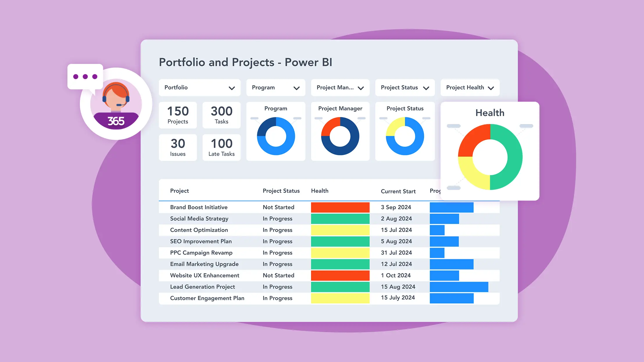Click the Project Status donut chart
Viewport: 644px width, 362px height.
405,136
